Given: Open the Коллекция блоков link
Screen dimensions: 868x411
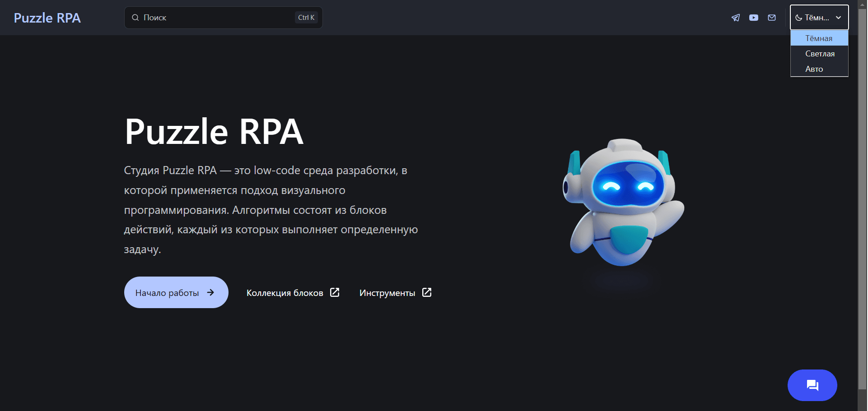Looking at the screenshot, I should coord(285,293).
